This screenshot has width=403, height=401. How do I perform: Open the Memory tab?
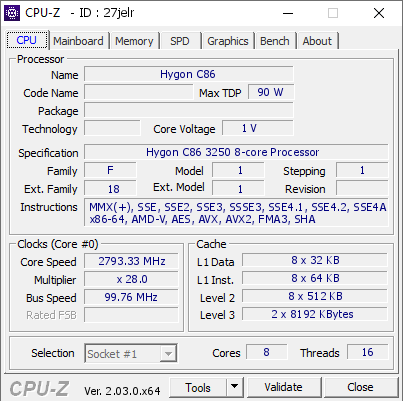[x=134, y=41]
